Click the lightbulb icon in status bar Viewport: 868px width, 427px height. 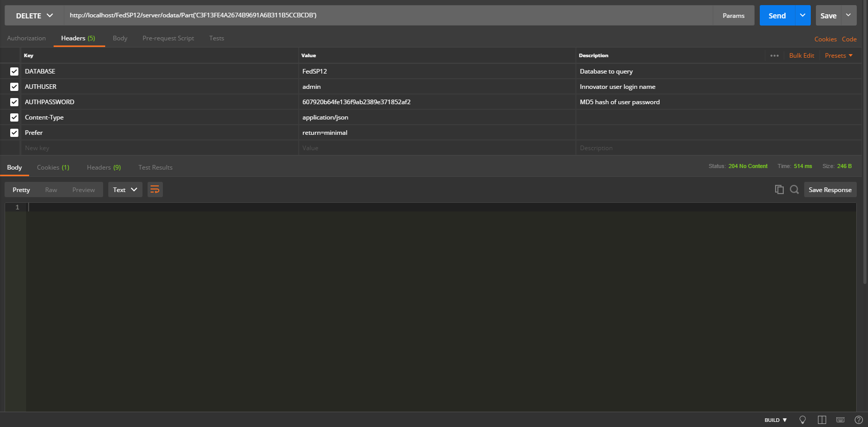click(x=802, y=420)
